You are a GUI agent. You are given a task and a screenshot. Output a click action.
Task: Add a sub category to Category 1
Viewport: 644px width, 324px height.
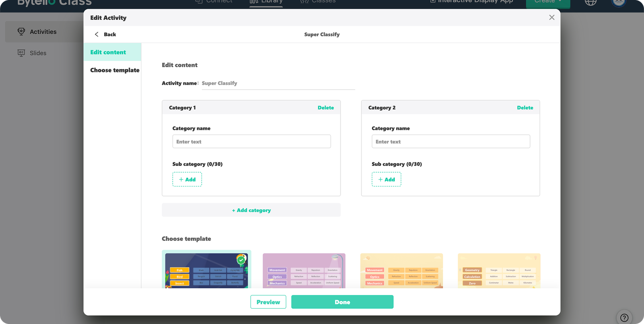point(187,180)
